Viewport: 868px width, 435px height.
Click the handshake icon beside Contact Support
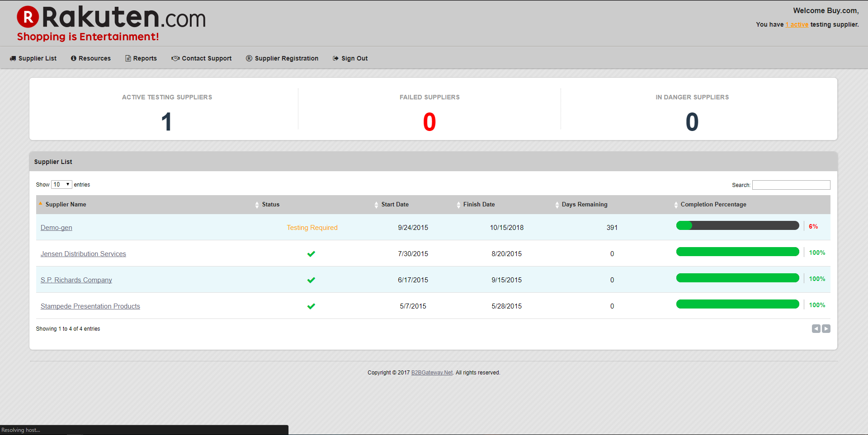175,58
